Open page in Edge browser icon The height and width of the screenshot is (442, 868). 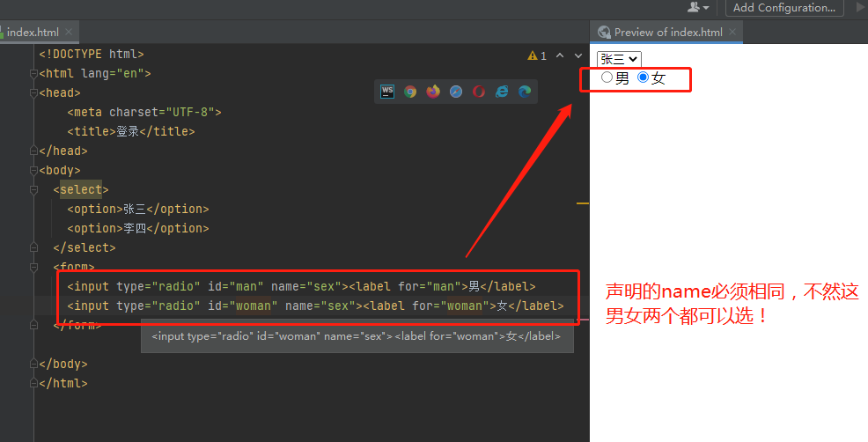click(524, 92)
